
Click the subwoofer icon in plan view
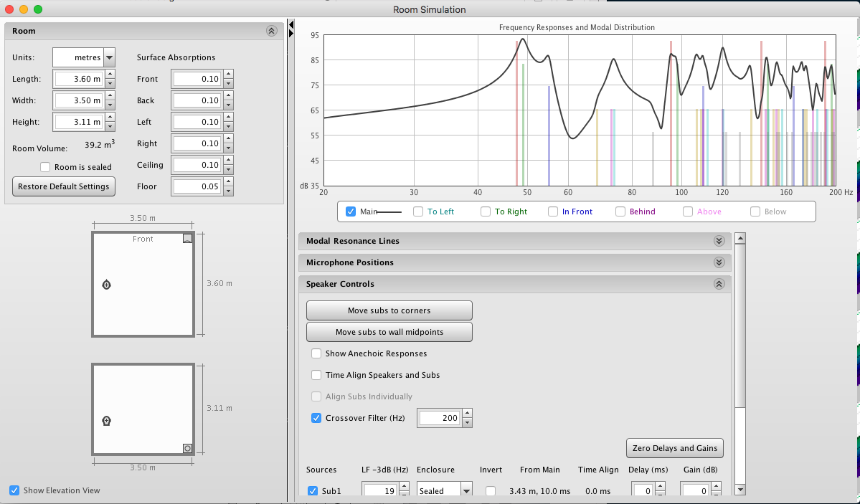pyautogui.click(x=188, y=238)
